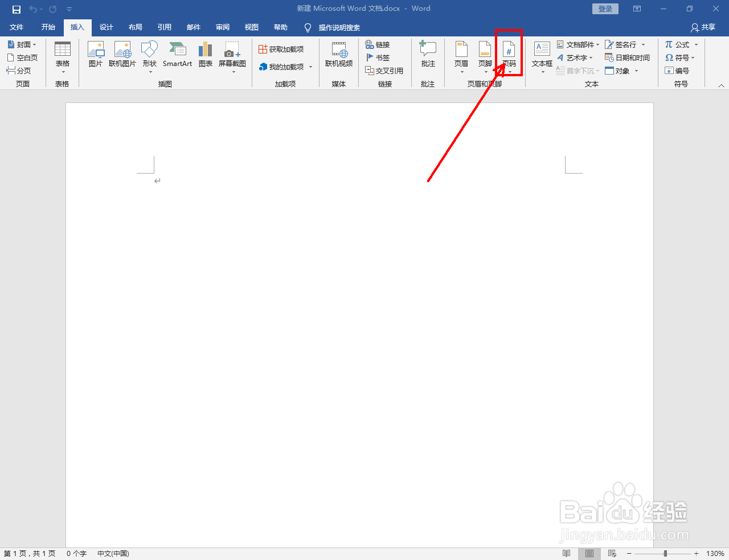Insert a text box via 文本框

point(541,55)
